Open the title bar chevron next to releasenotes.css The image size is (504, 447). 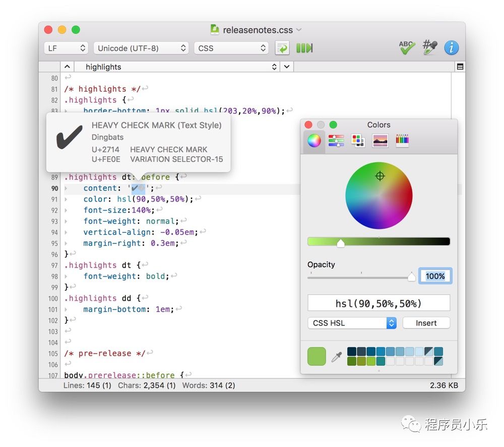click(299, 30)
